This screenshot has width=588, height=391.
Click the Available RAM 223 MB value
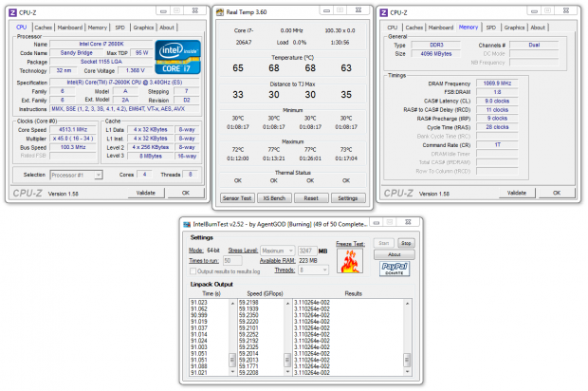click(x=308, y=260)
